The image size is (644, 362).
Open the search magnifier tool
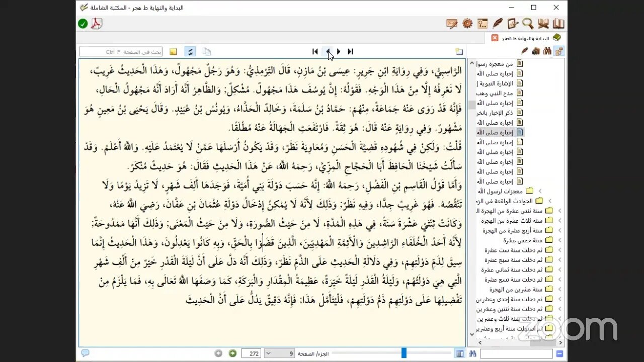point(528,24)
